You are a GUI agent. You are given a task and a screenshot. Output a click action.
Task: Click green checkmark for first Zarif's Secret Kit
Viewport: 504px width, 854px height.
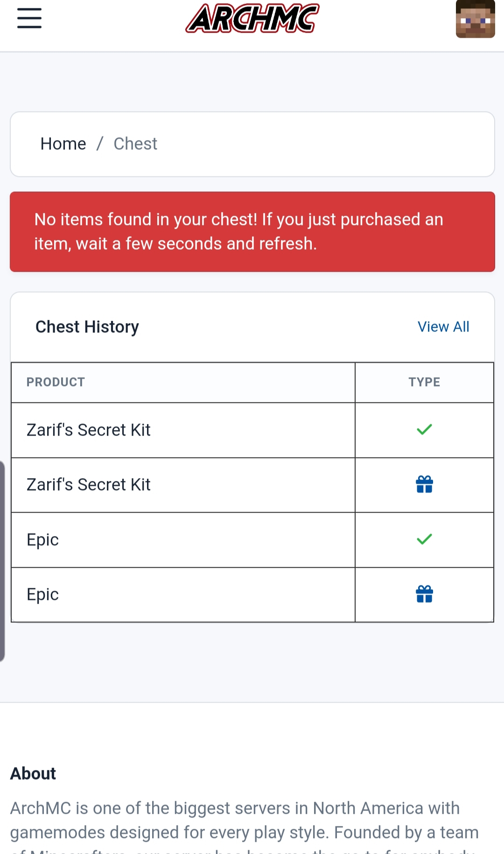[424, 430]
